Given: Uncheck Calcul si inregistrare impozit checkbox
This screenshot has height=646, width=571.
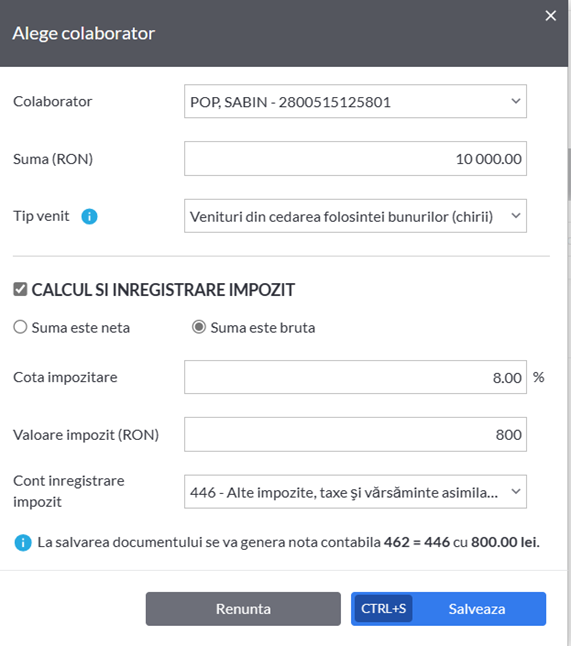Looking at the screenshot, I should (x=20, y=289).
